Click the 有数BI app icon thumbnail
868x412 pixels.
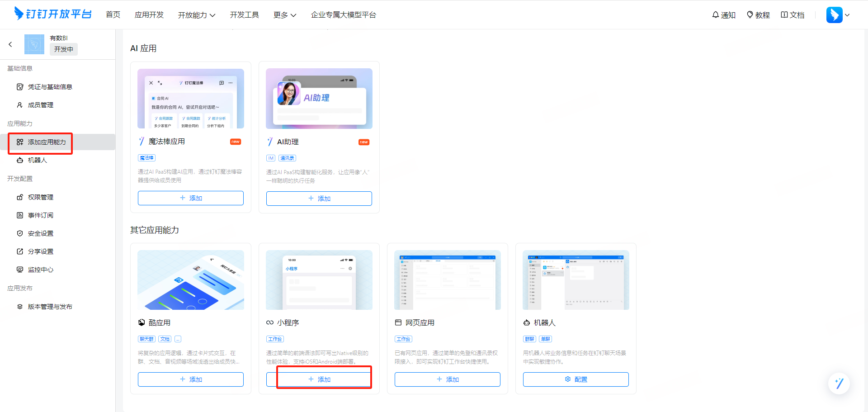coord(34,44)
